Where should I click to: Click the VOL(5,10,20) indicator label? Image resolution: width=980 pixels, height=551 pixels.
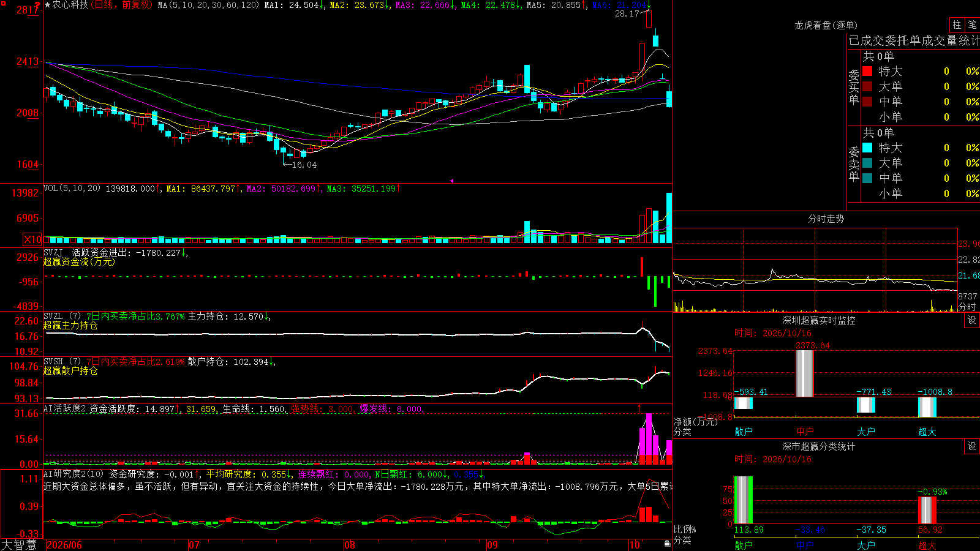point(72,188)
